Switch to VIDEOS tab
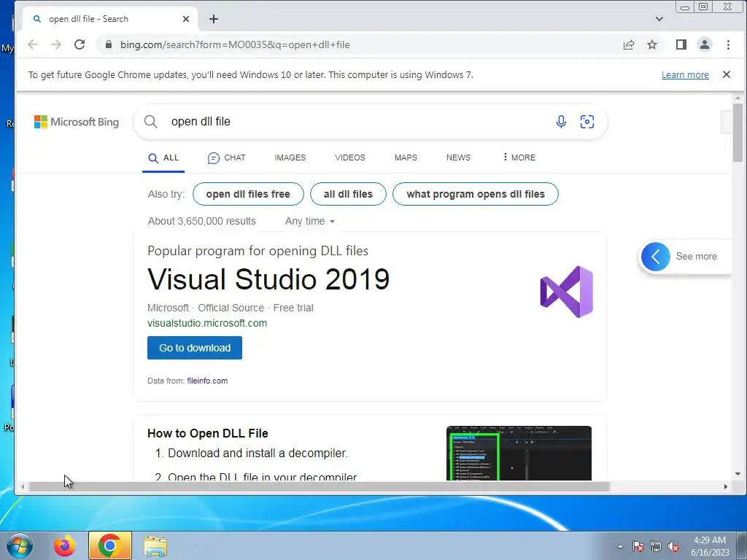 [349, 157]
